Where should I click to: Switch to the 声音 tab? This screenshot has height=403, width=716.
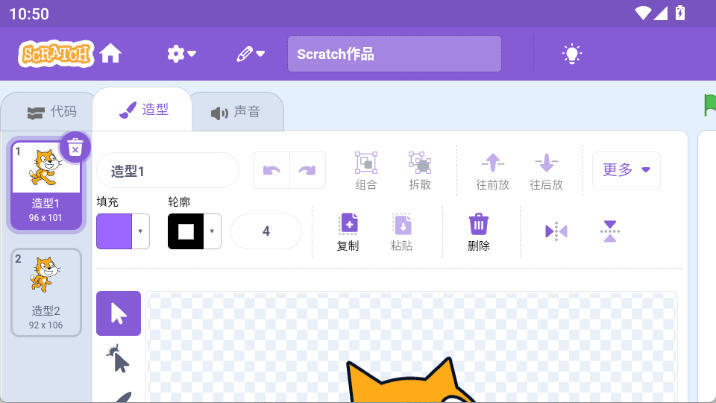236,112
